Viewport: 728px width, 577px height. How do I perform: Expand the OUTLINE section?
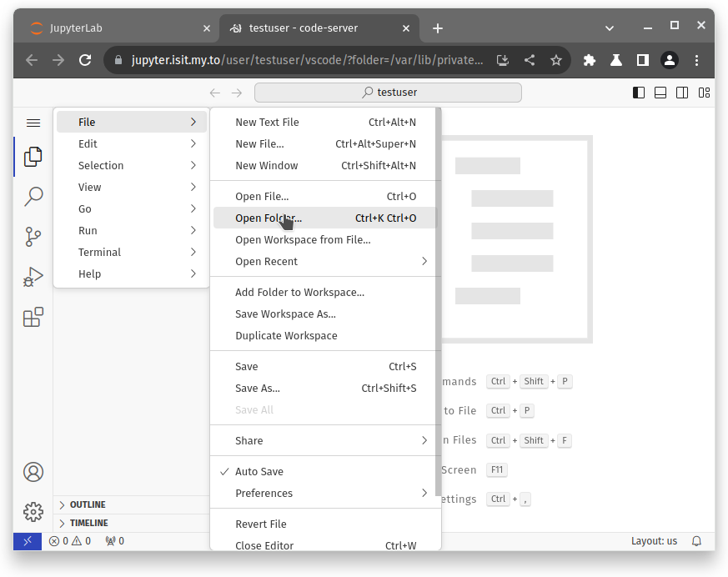click(88, 505)
